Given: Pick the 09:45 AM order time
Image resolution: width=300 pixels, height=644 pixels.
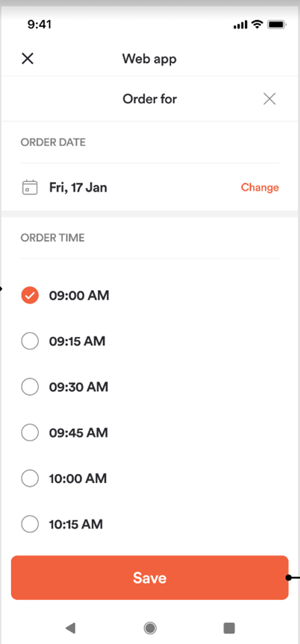Looking at the screenshot, I should pos(30,432).
